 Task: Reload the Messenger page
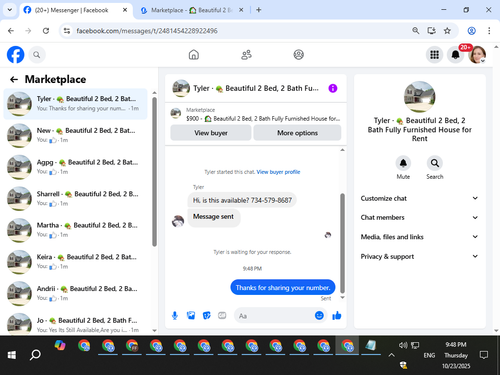(46, 31)
